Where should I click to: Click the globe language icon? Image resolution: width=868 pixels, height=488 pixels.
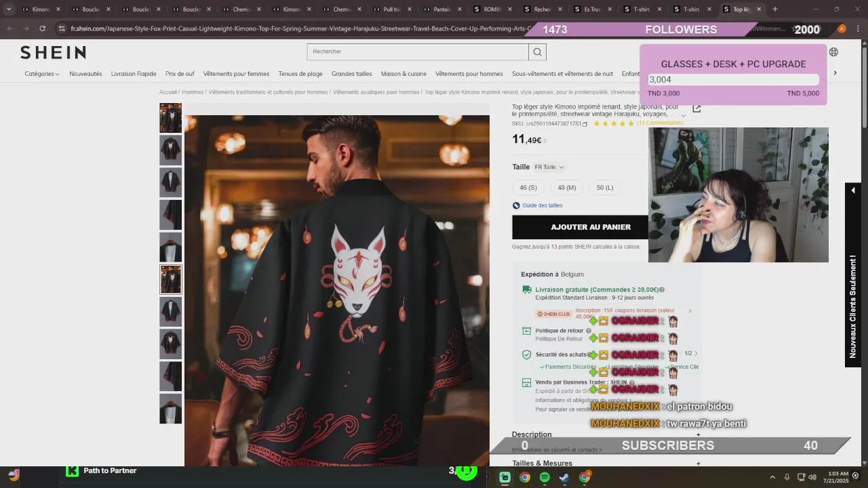click(x=833, y=52)
